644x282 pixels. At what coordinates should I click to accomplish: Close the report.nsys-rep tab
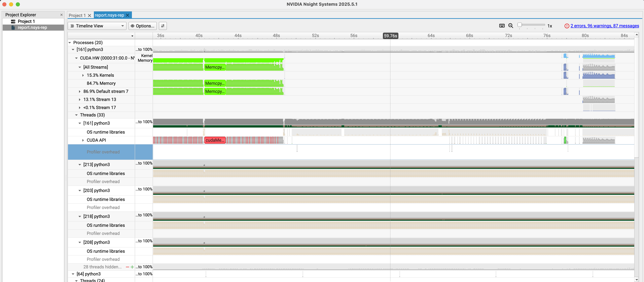click(x=128, y=15)
